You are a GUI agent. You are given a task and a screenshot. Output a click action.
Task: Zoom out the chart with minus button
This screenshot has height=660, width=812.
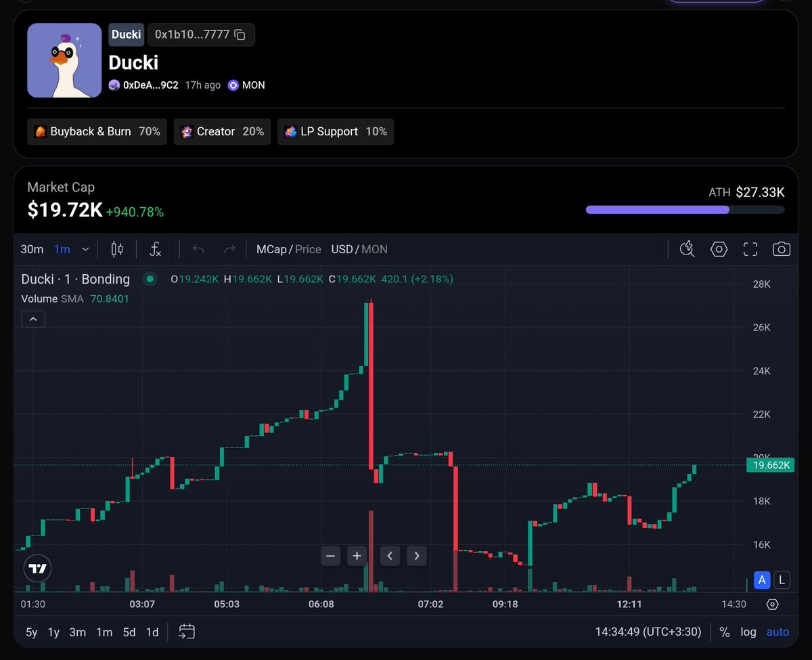pos(330,556)
